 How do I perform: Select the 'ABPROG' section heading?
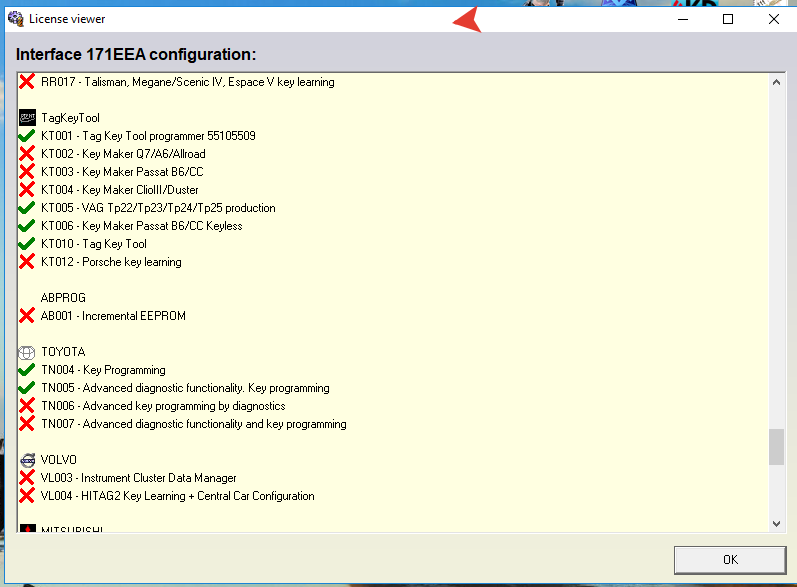coord(63,298)
